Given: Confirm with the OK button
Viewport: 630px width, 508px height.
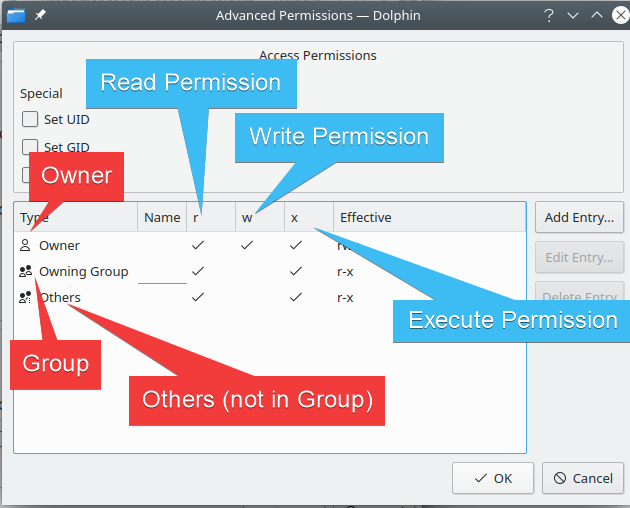Looking at the screenshot, I should coord(493,478).
